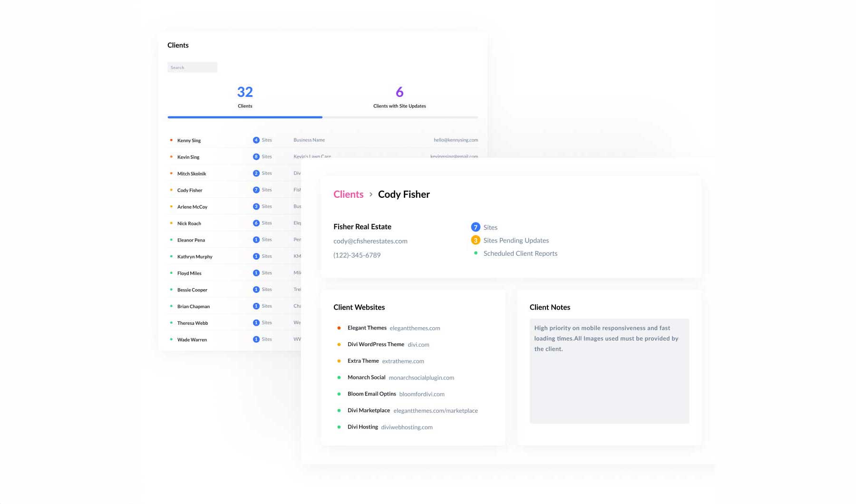The width and height of the screenshot is (856, 504).
Task: Open the elegantthemes.com/marketplace link
Action: pos(436,411)
